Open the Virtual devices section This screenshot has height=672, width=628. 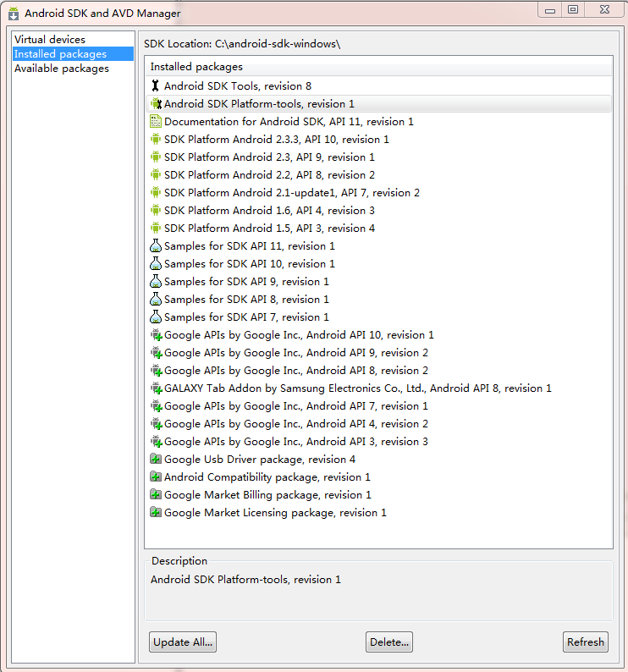[x=50, y=40]
